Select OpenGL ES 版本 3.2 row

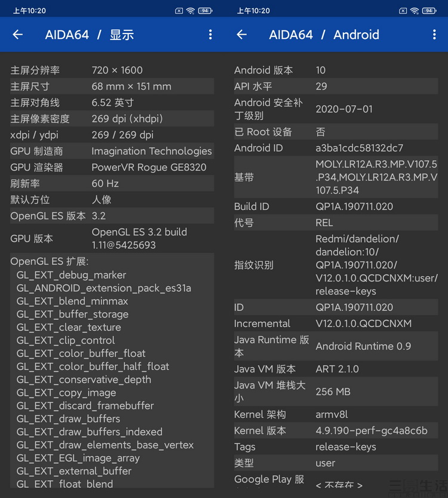click(x=112, y=216)
